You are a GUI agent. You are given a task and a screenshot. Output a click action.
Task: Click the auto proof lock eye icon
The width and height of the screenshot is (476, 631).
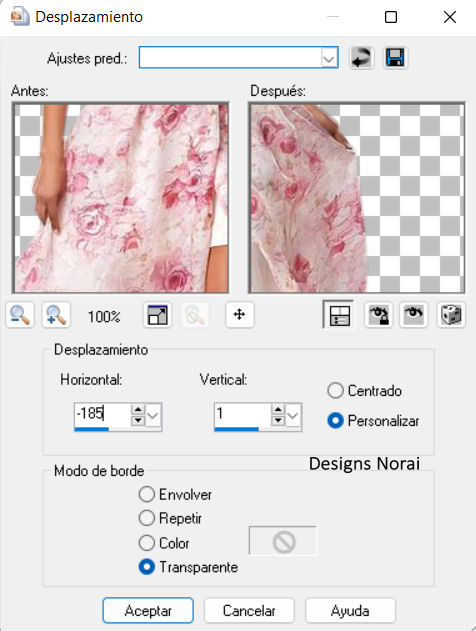[x=378, y=315]
